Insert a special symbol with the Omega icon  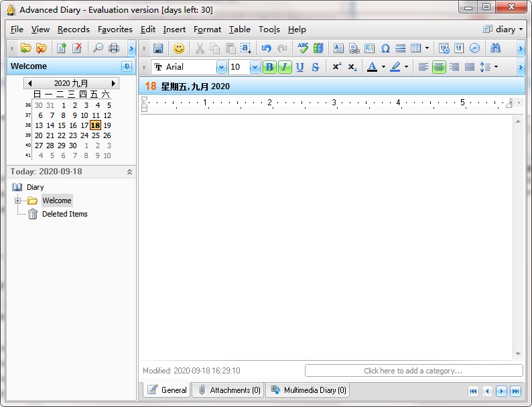coord(385,48)
